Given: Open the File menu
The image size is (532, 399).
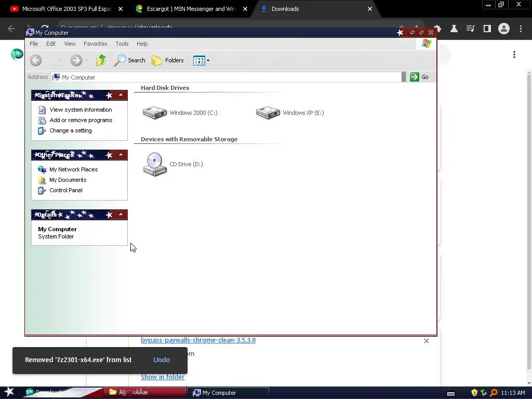Looking at the screenshot, I should coord(34,44).
